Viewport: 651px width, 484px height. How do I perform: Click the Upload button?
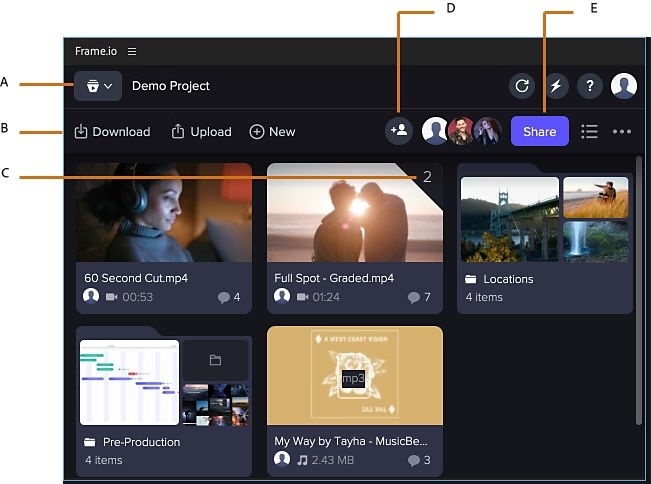201,132
